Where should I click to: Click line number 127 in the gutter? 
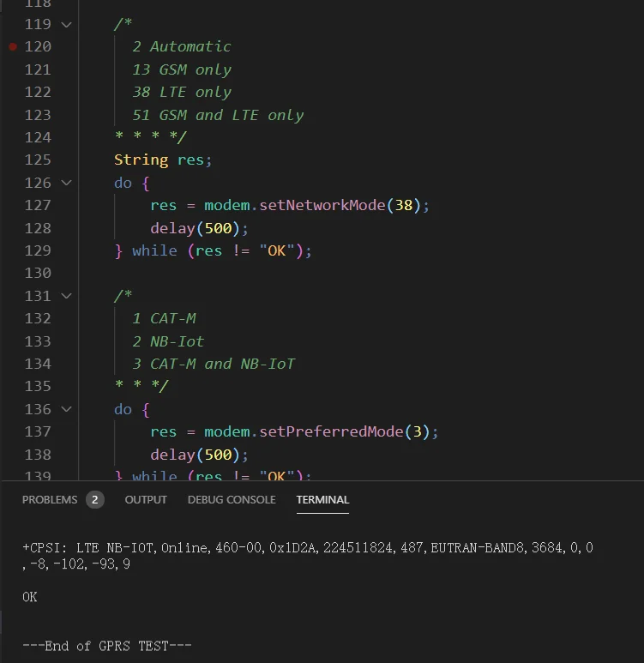click(x=38, y=206)
